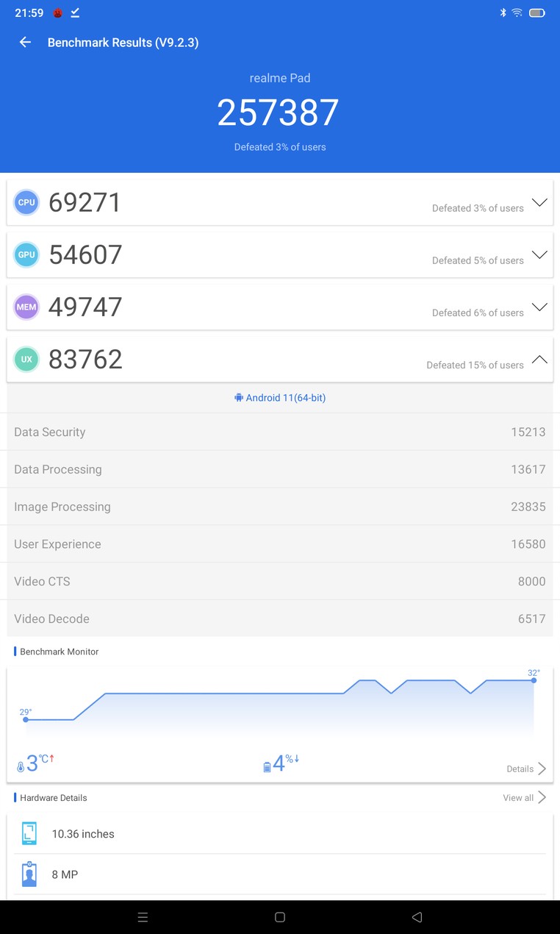The width and height of the screenshot is (560, 934).
Task: Tap the MEM score badge icon
Action: (x=26, y=307)
